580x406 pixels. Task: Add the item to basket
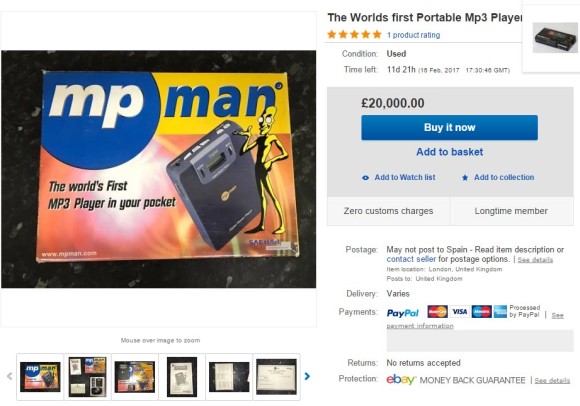(449, 152)
